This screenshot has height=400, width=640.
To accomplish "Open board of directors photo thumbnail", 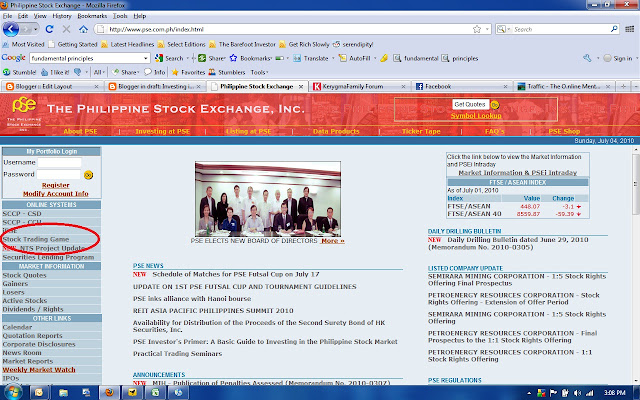I will click(x=268, y=199).
